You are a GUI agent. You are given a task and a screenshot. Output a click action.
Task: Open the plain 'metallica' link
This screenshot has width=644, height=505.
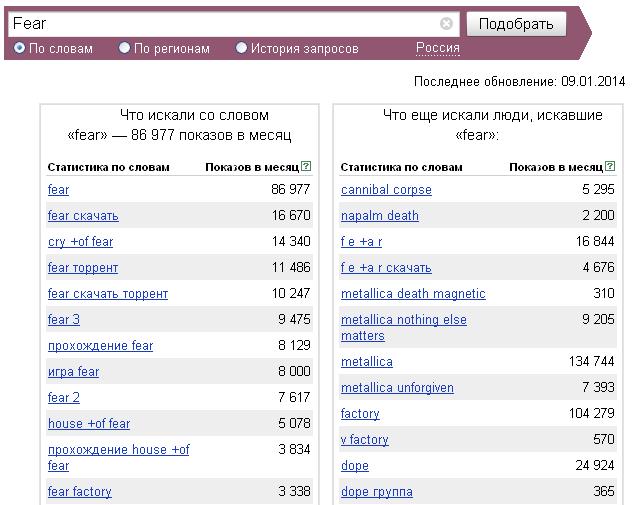(x=367, y=362)
